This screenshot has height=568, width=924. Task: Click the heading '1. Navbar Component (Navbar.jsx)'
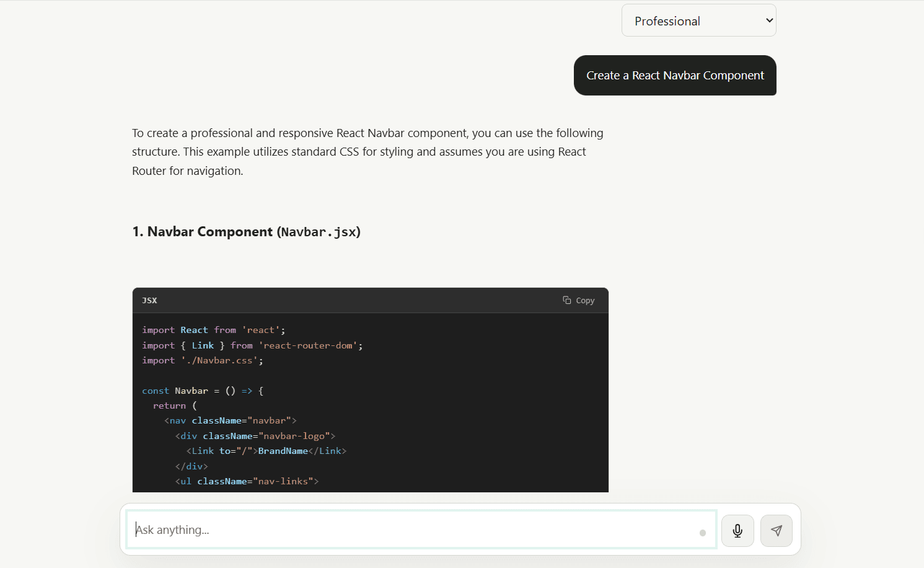pos(246,232)
